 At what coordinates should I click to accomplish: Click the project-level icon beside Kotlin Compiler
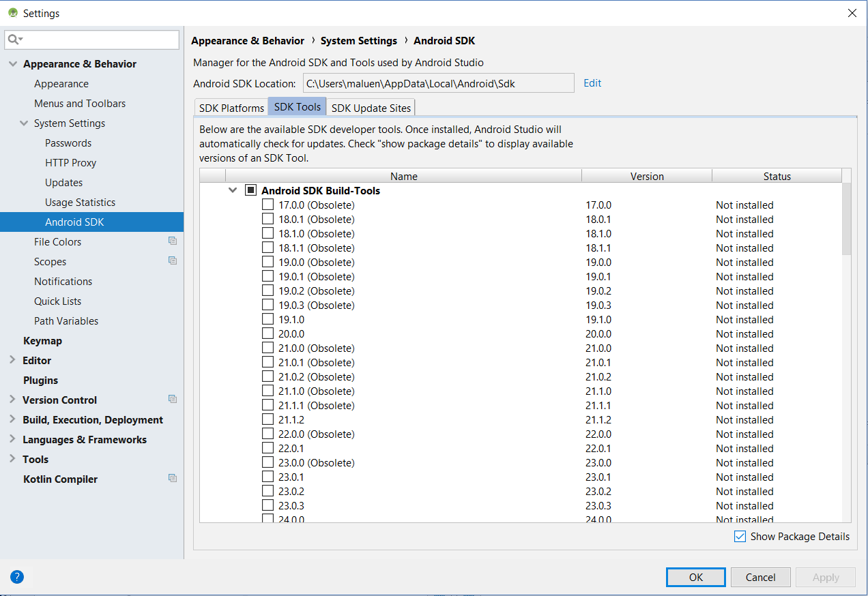(173, 479)
